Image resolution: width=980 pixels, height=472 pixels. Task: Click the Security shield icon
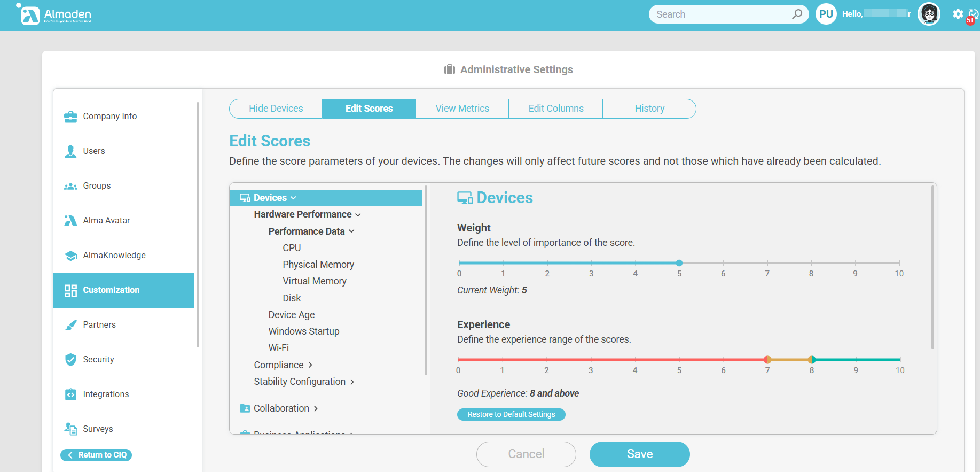(70, 360)
